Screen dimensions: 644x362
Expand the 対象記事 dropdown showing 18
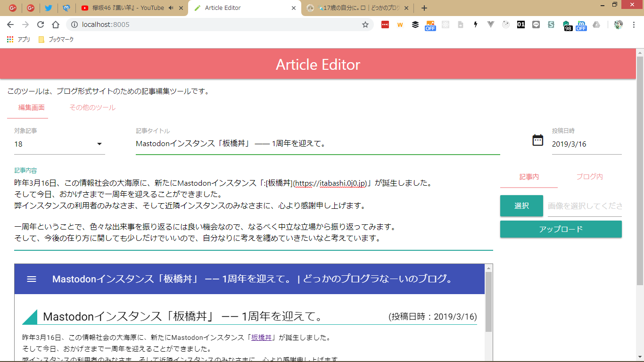99,144
